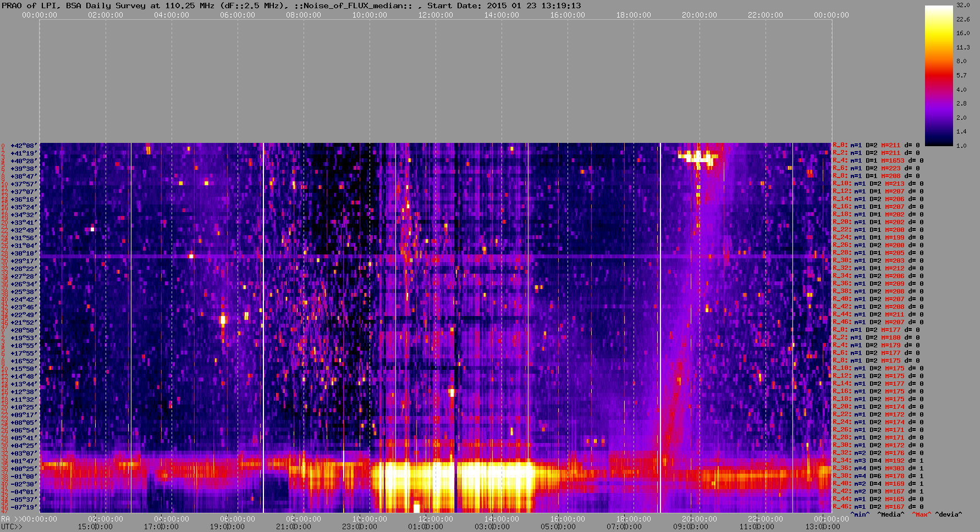Click the red band of the color bar
This screenshot has height=532, width=980.
pos(939,77)
